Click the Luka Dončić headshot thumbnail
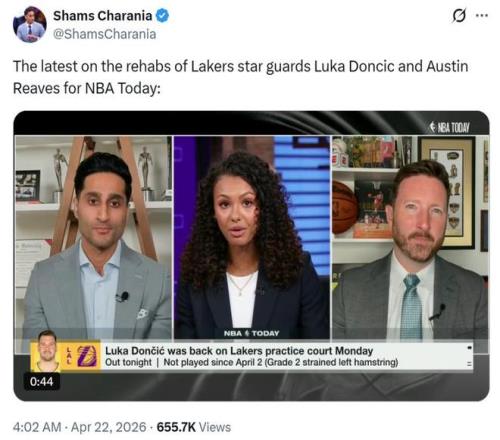 click(x=47, y=351)
